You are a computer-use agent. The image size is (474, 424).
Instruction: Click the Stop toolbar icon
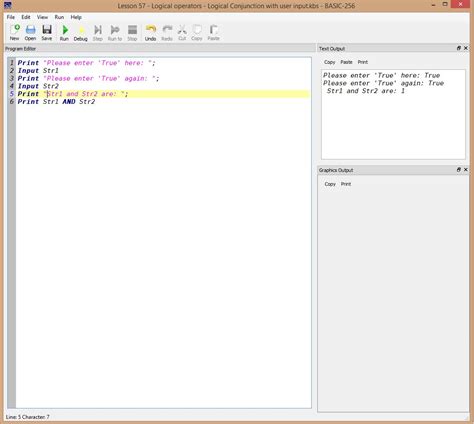point(132,33)
